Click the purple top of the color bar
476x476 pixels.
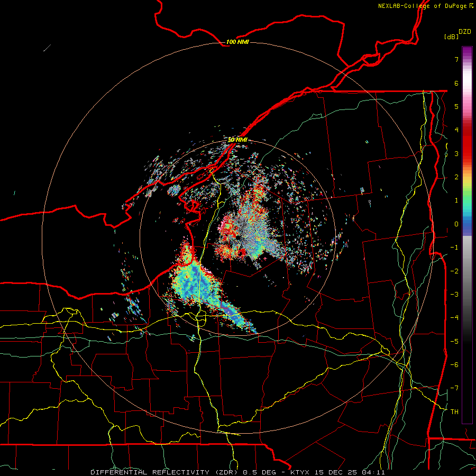(467, 52)
